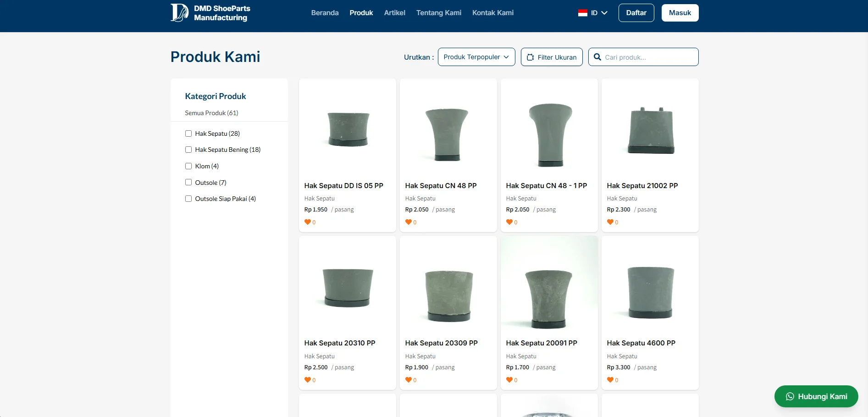
Task: Click the filter icon in Filter Ukuran
Action: pyautogui.click(x=531, y=57)
